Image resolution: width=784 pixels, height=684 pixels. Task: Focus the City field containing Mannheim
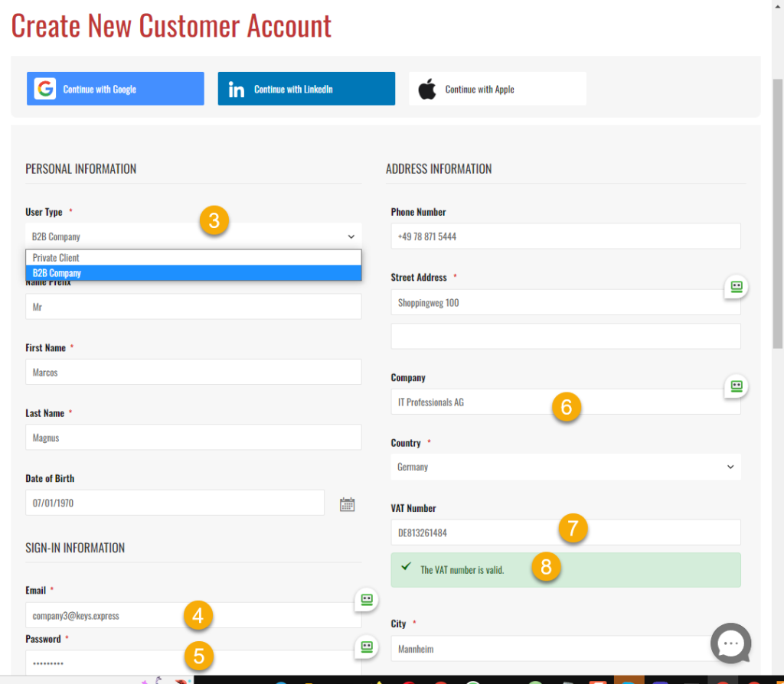point(551,649)
